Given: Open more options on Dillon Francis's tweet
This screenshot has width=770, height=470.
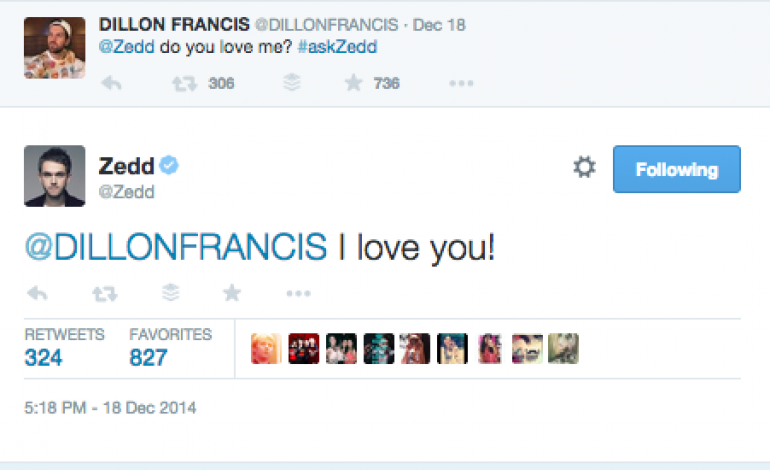Looking at the screenshot, I should [461, 84].
